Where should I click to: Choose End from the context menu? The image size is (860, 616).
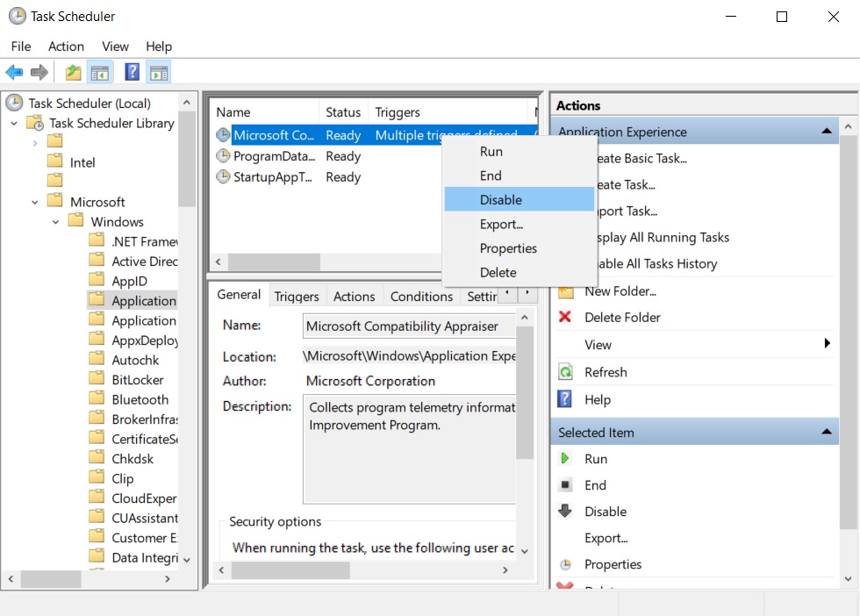[520, 175]
